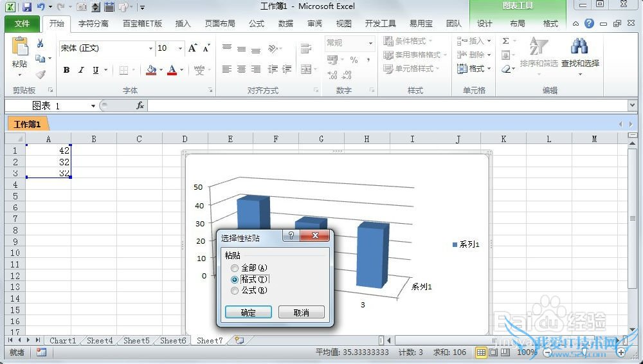This screenshot has width=643, height=364.
Task: Click the Help question mark in ribbon
Action: pyautogui.click(x=589, y=23)
